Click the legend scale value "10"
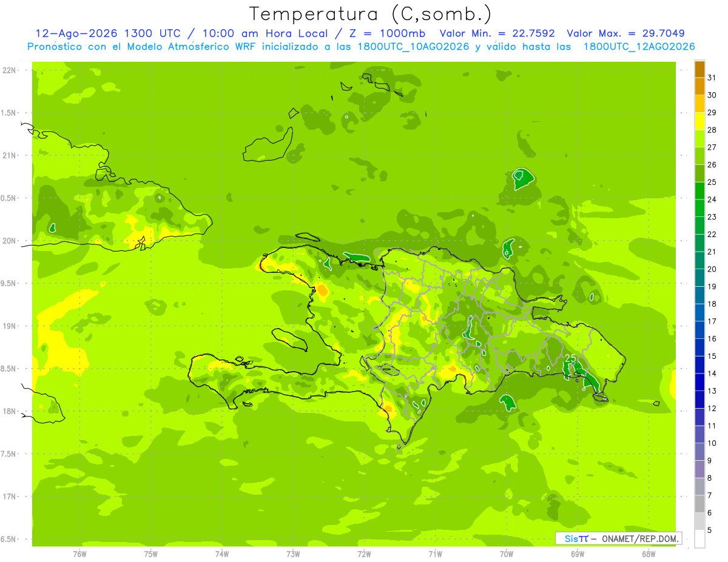728x562 pixels. [x=712, y=443]
